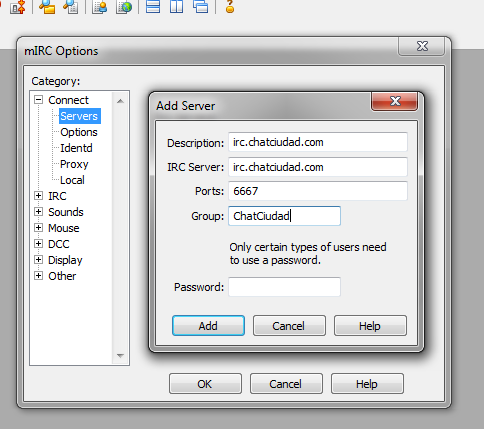Expand the Other category
Screen dimensions: 484x429
pos(39,276)
